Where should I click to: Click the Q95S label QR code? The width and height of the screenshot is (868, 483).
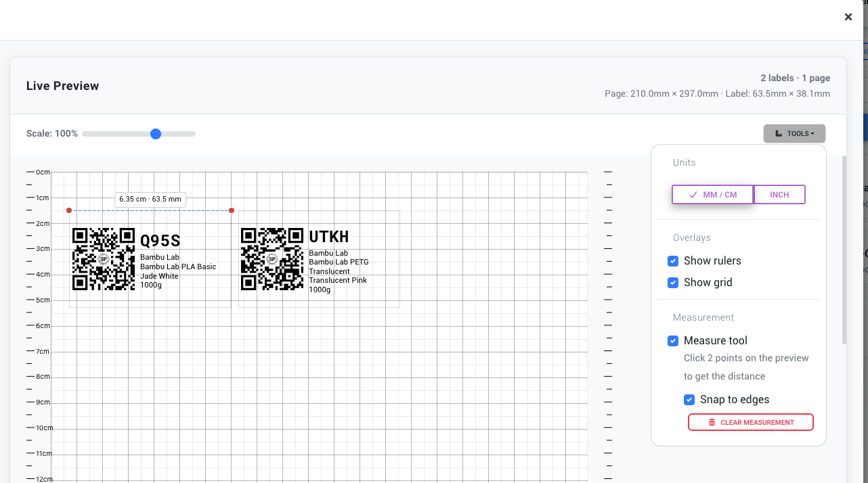104,259
